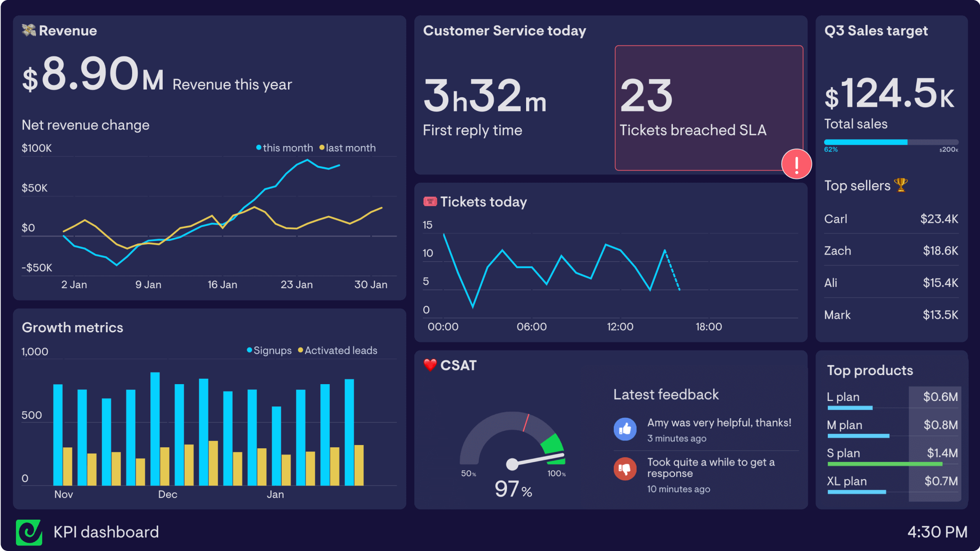Click the money bag Revenue icon

tap(28, 30)
